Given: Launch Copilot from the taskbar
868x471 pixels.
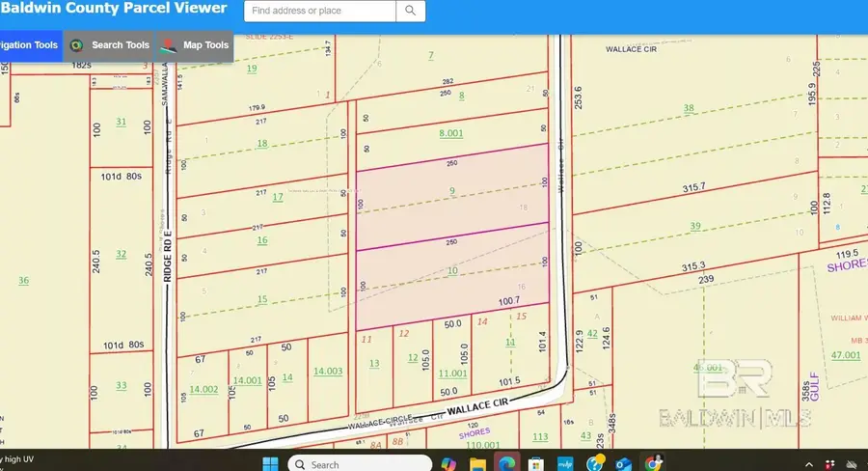Looking at the screenshot, I should (x=448, y=464).
